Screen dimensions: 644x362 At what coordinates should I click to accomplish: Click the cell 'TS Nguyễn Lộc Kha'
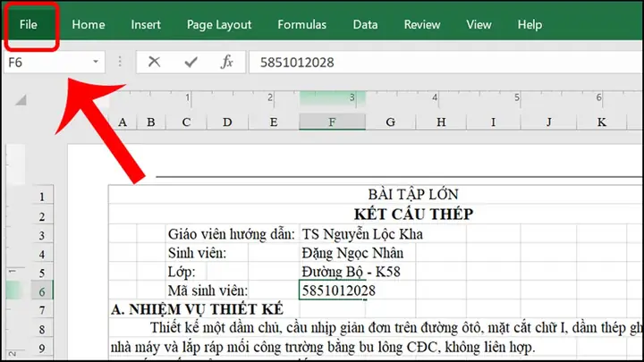[x=362, y=234]
